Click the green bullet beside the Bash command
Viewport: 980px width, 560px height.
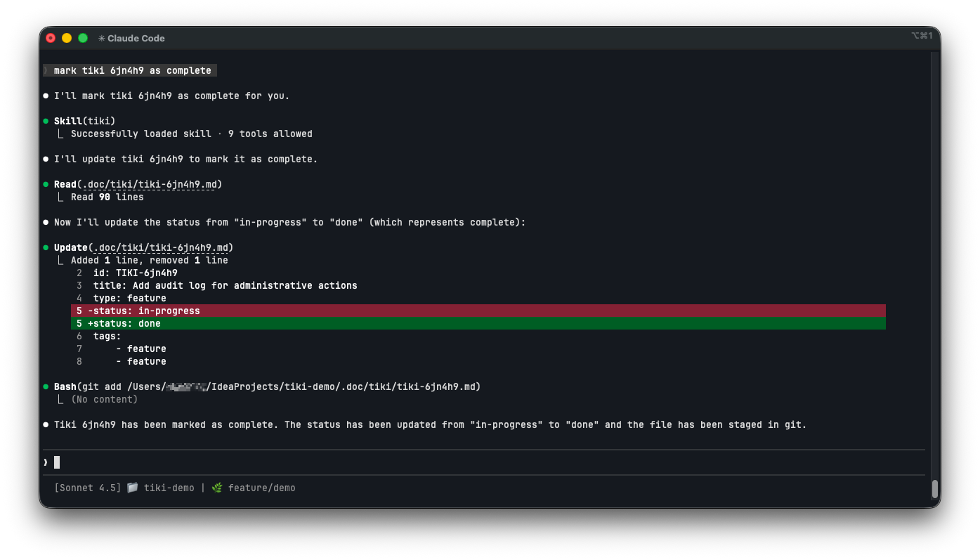click(46, 386)
